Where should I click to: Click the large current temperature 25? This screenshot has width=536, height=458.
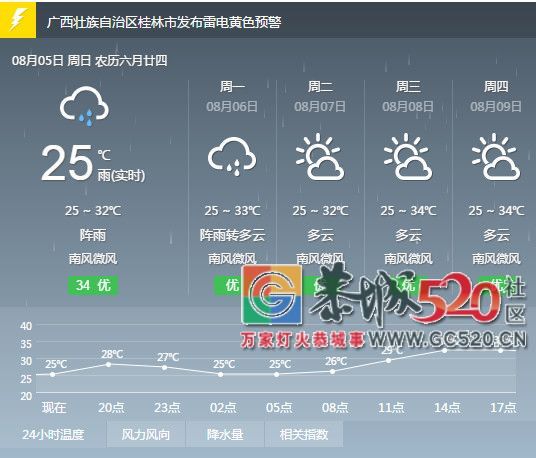click(x=67, y=163)
